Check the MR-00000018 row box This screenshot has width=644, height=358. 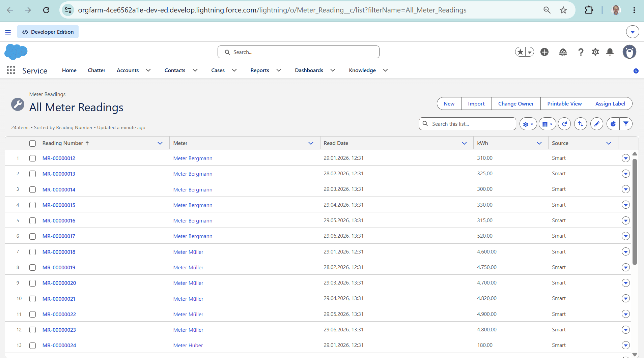pyautogui.click(x=32, y=252)
